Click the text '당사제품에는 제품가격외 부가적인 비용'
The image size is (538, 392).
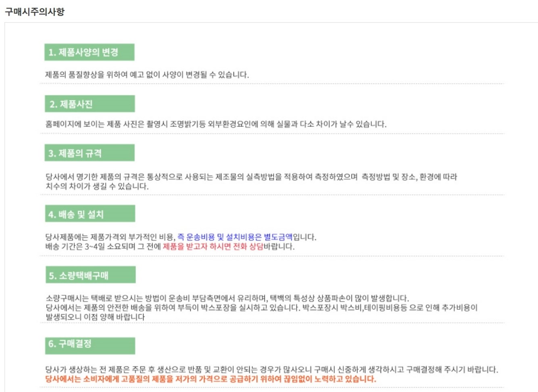point(110,237)
